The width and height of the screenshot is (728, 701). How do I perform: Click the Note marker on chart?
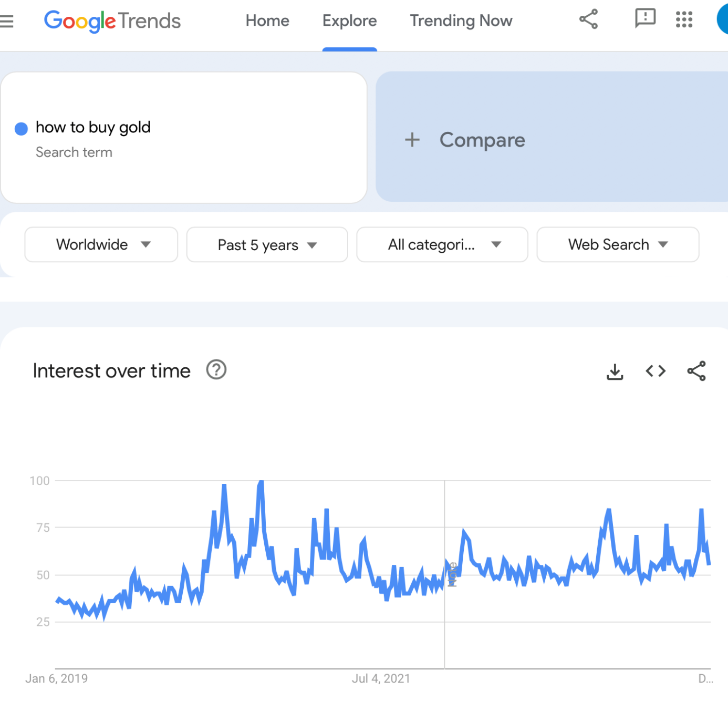click(452, 574)
